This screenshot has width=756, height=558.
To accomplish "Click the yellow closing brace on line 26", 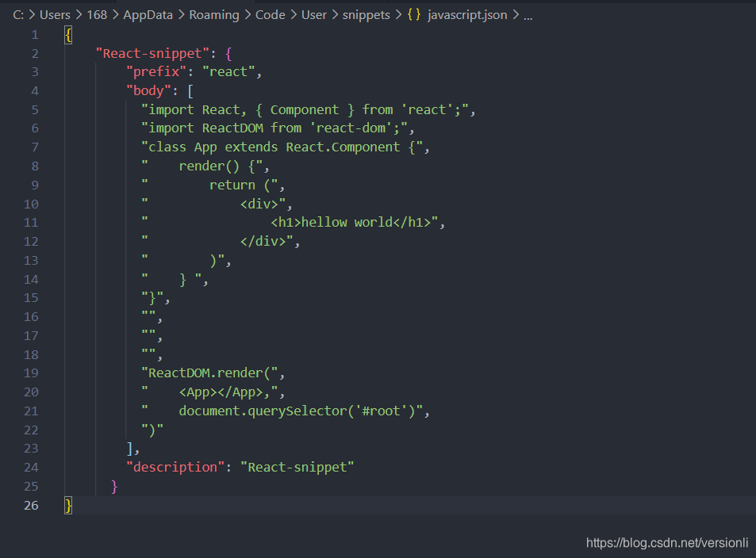I will (68, 506).
